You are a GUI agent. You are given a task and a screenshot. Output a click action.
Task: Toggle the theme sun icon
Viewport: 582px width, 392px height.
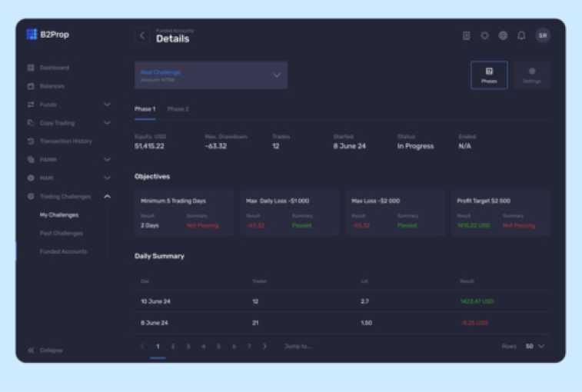point(484,35)
